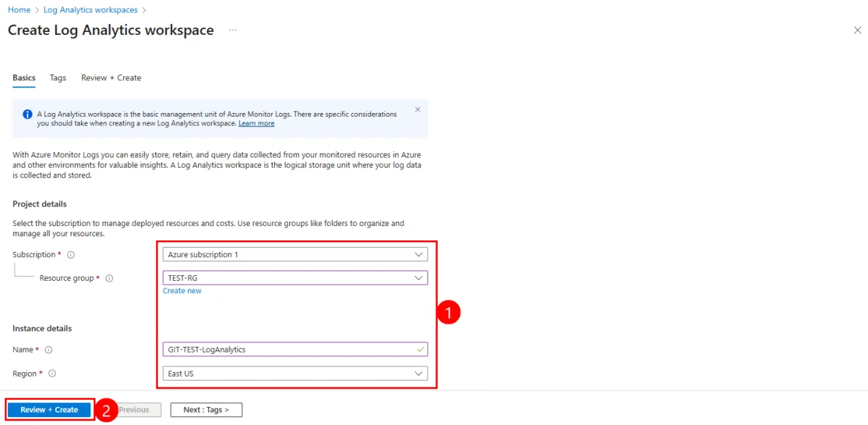Open the Review + Create tab
Viewport: 868px width, 425px height.
coord(111,77)
